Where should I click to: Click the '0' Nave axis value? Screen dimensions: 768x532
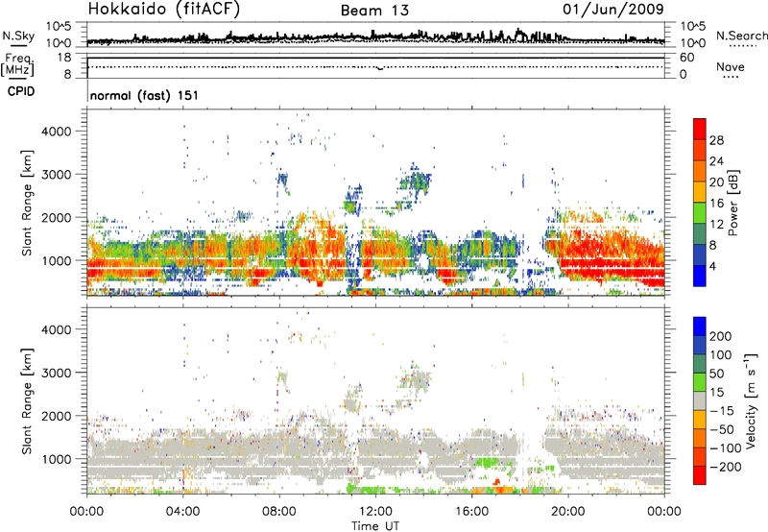point(683,74)
